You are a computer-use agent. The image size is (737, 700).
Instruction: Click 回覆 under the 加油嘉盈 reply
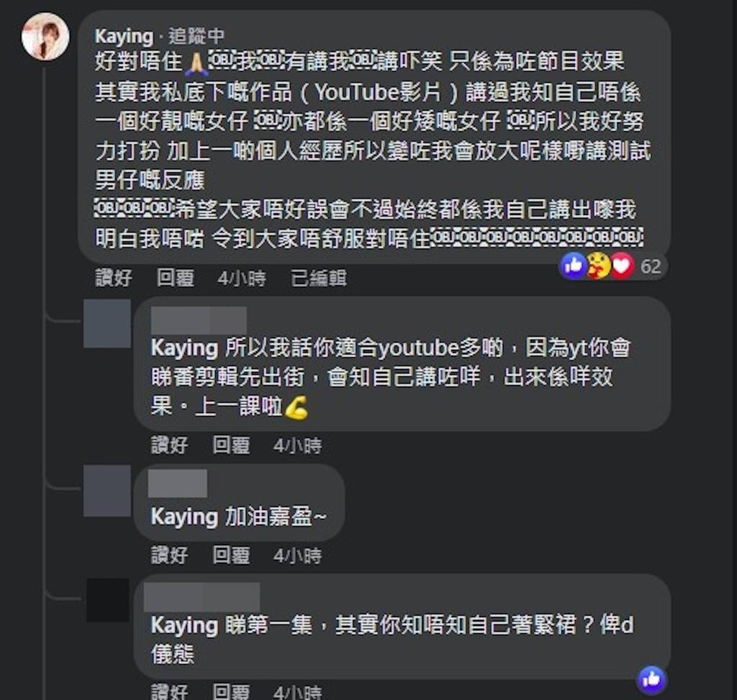coord(231,555)
